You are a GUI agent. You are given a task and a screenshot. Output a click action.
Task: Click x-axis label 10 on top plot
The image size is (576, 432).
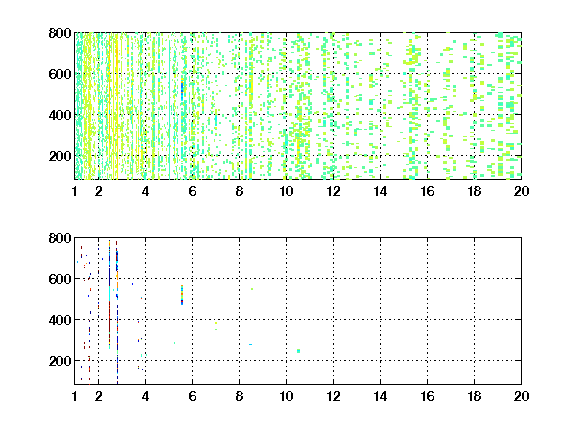tap(286, 191)
